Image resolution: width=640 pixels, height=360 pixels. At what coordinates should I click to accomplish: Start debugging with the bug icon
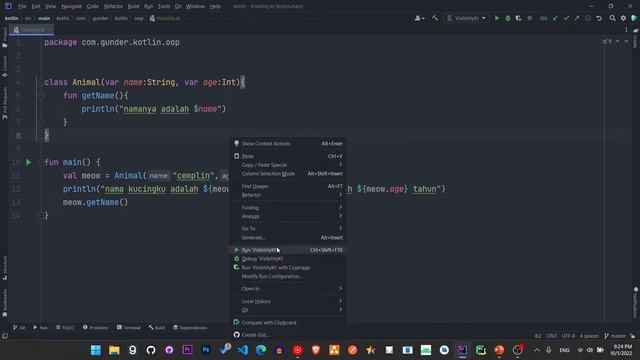[x=508, y=18]
